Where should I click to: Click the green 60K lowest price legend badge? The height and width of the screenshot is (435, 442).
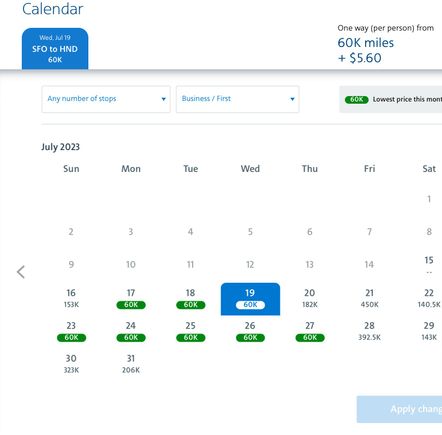pyautogui.click(x=356, y=99)
